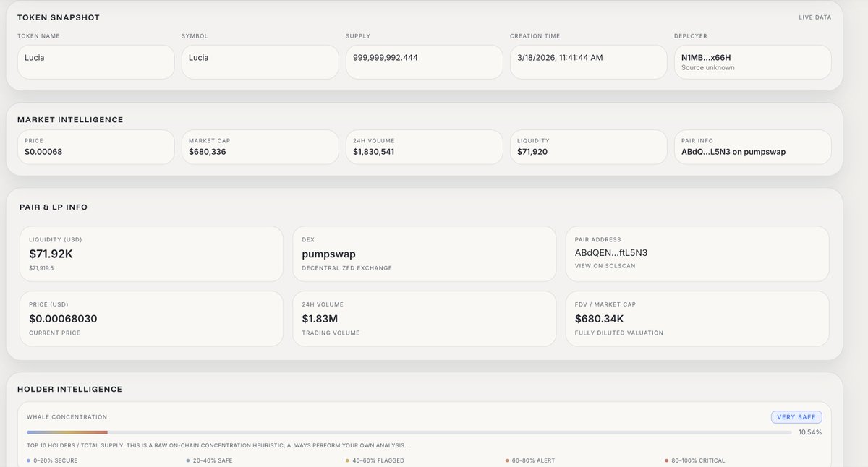Click the FULLY DILUTED VALUATION caption
Screen dimensions: 868x467
[x=619, y=333]
